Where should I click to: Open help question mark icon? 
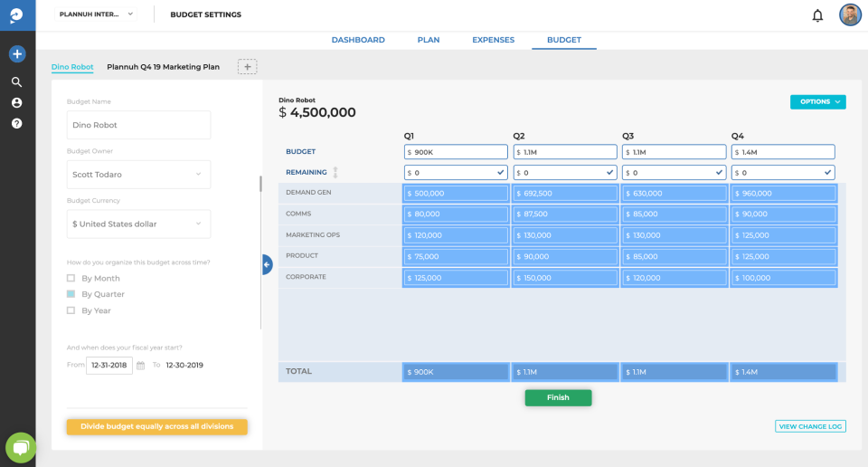click(16, 123)
